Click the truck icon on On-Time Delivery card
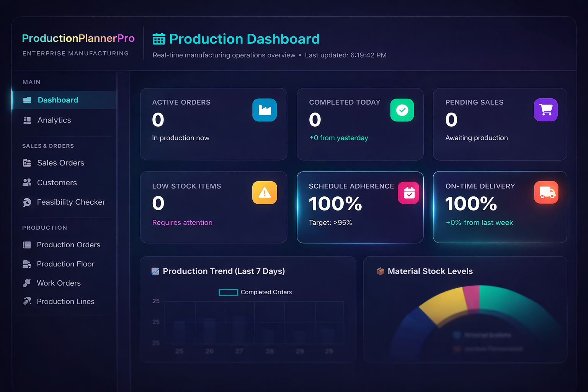The height and width of the screenshot is (392, 588). [546, 193]
